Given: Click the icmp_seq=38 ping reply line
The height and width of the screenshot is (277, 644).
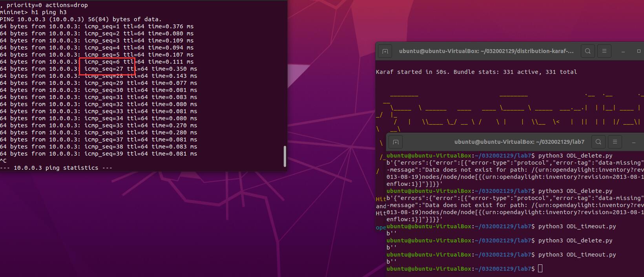Looking at the screenshot, I should 99,147.
